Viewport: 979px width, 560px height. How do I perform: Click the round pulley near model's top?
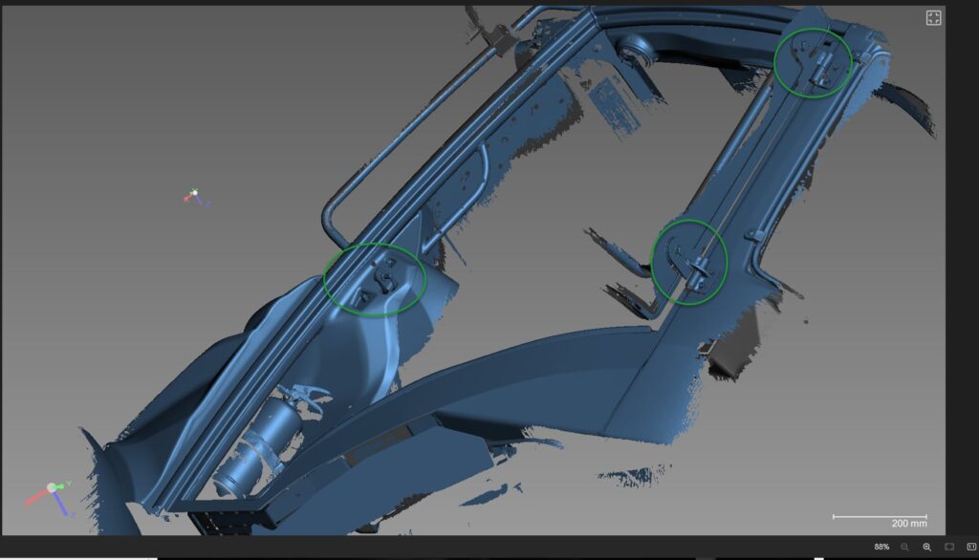(x=631, y=51)
